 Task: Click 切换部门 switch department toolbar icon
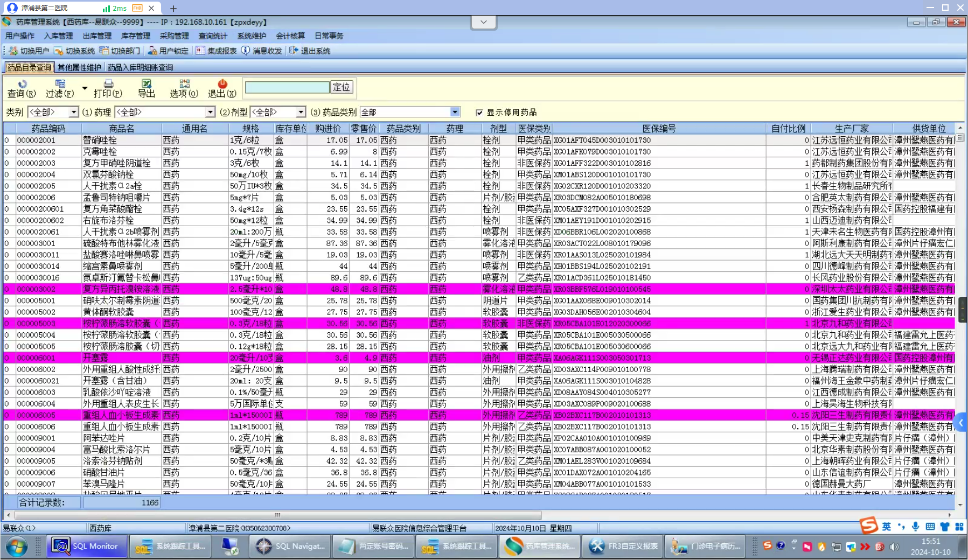(x=120, y=51)
